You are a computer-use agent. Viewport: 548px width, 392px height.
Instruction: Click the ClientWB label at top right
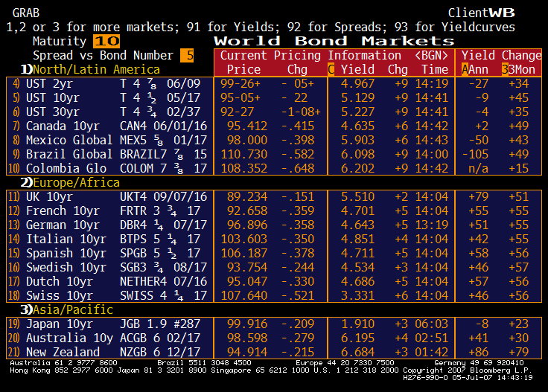coord(481,13)
